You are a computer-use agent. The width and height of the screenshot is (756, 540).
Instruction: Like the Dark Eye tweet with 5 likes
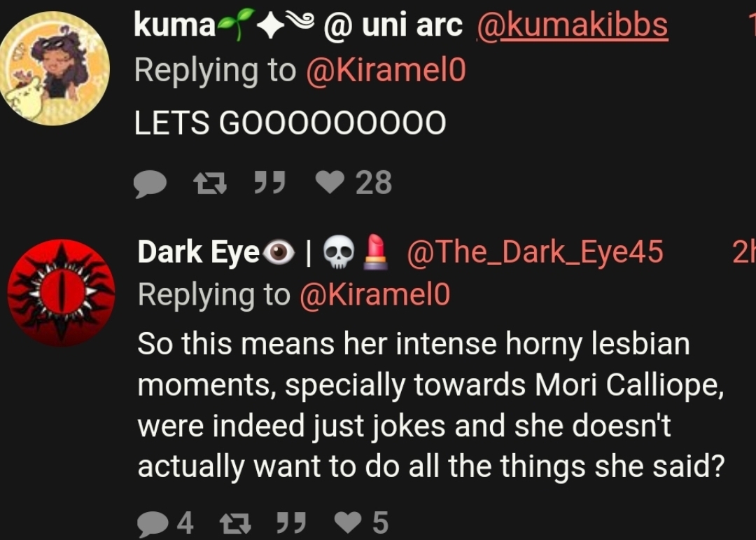tap(348, 522)
